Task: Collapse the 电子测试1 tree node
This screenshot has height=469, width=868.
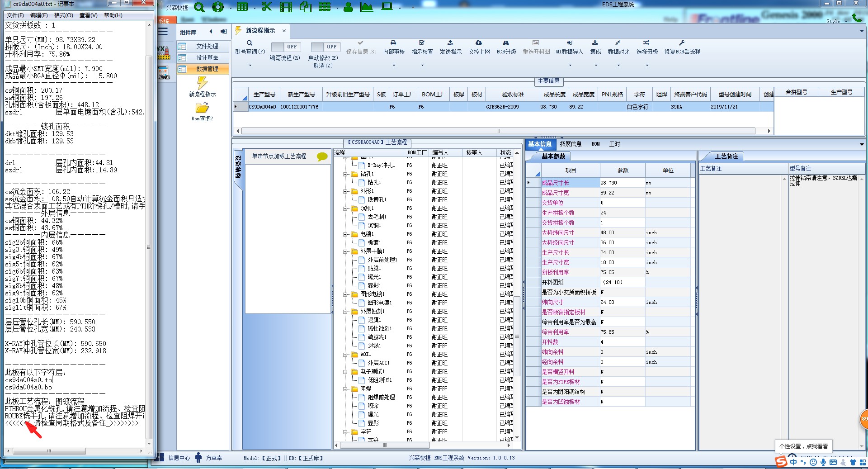Action: (x=345, y=372)
